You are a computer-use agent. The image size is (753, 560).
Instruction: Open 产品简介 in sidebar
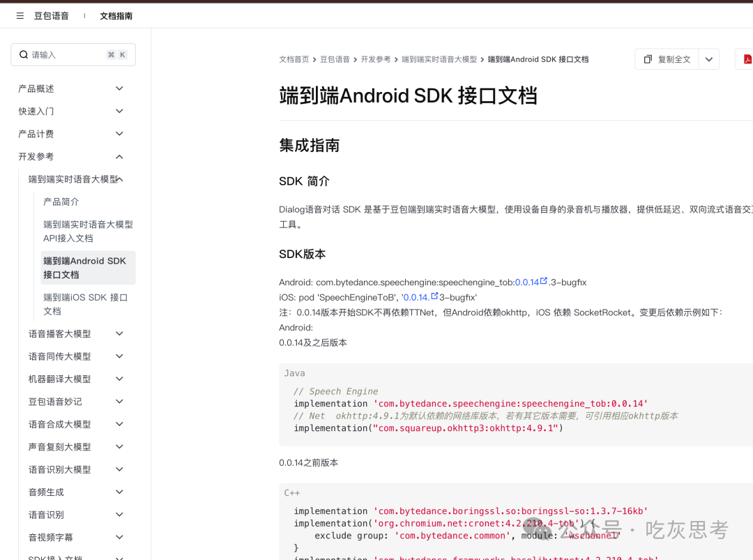(61, 202)
